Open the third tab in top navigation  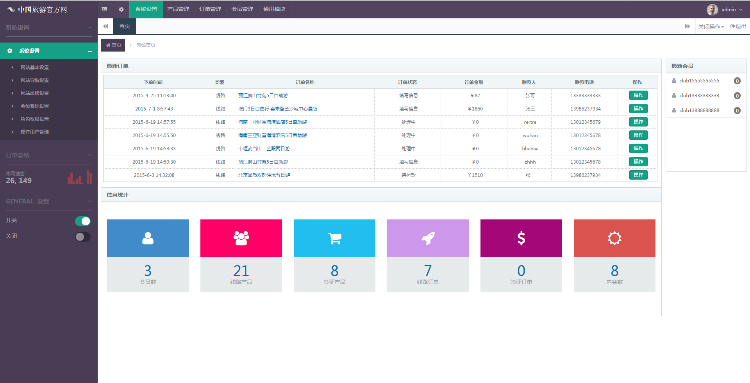(x=210, y=9)
